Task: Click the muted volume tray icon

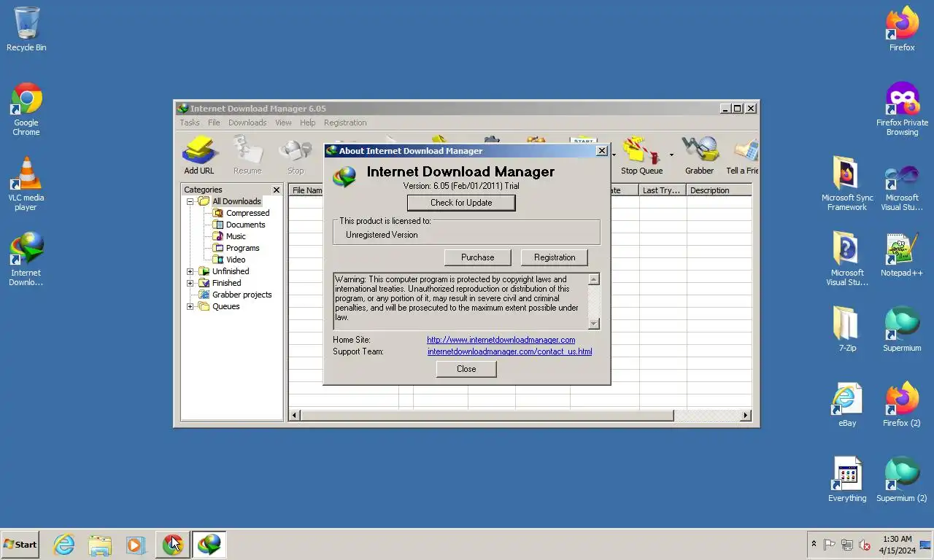Action: [865, 545]
